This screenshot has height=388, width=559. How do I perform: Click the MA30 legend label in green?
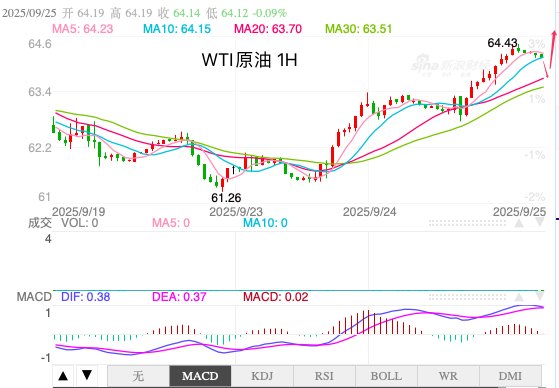coord(359,29)
